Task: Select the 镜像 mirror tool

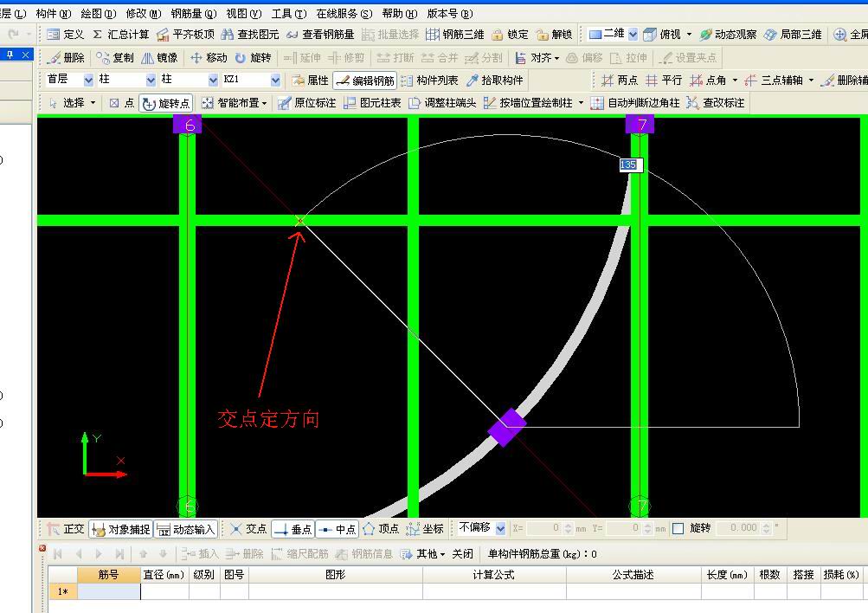Action: click(x=159, y=58)
